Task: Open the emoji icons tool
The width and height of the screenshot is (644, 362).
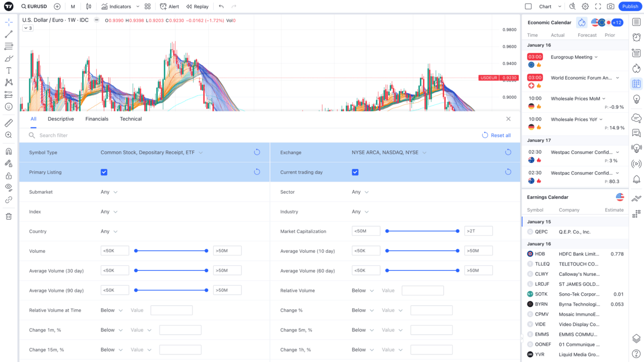Action: point(8,107)
